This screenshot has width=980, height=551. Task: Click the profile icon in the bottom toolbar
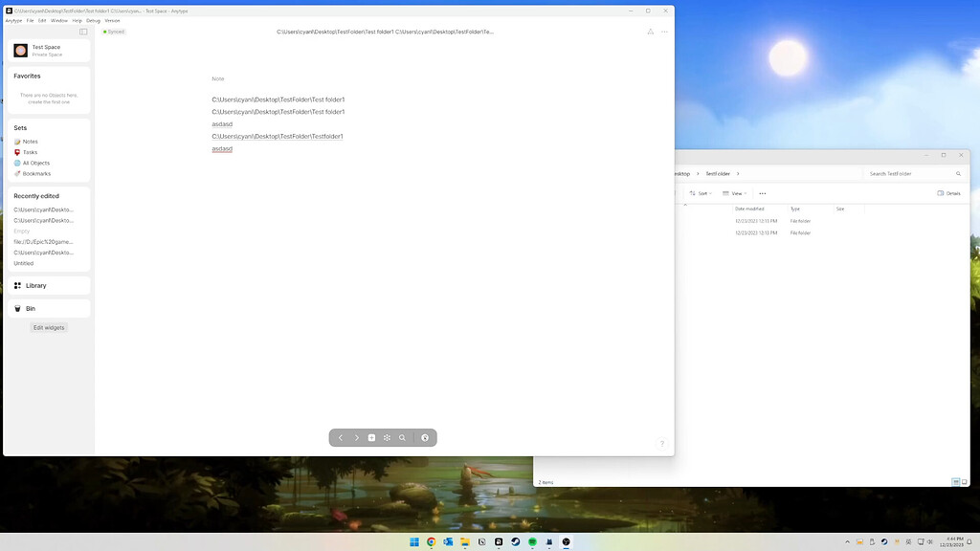tap(425, 437)
